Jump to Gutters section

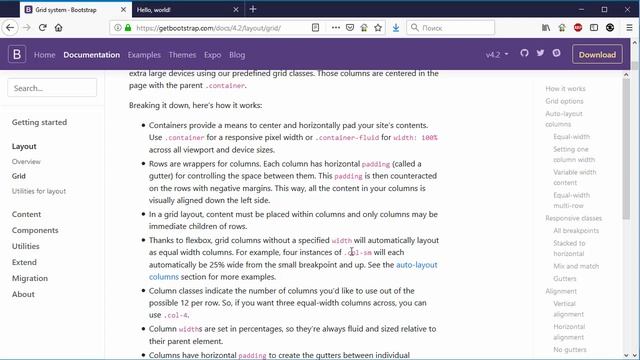pyautogui.click(x=565, y=278)
